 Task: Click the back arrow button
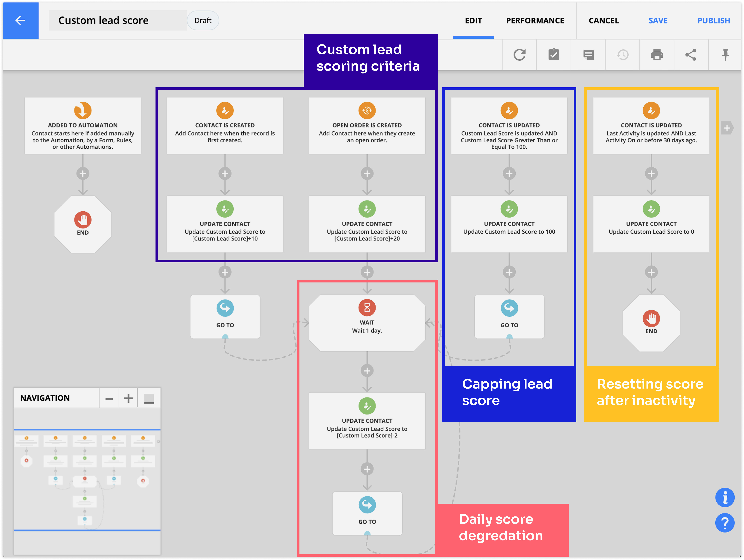point(20,20)
